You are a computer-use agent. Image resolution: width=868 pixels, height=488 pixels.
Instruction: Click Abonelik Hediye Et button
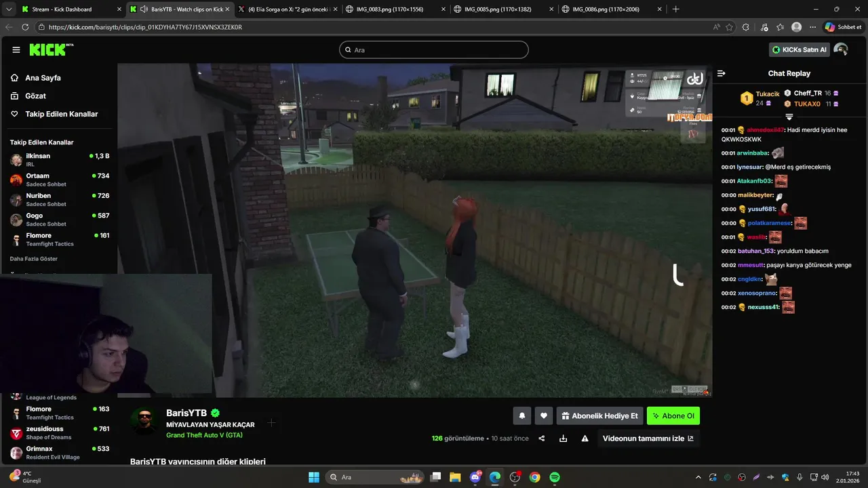click(599, 415)
